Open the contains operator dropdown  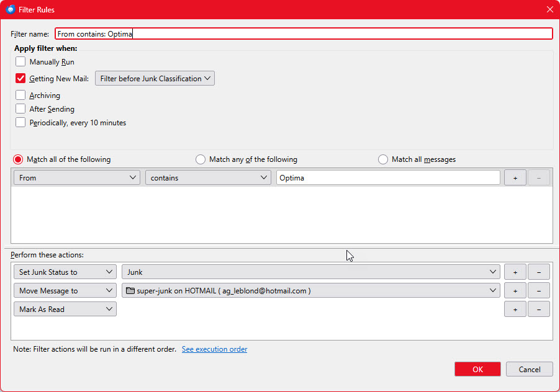click(208, 178)
